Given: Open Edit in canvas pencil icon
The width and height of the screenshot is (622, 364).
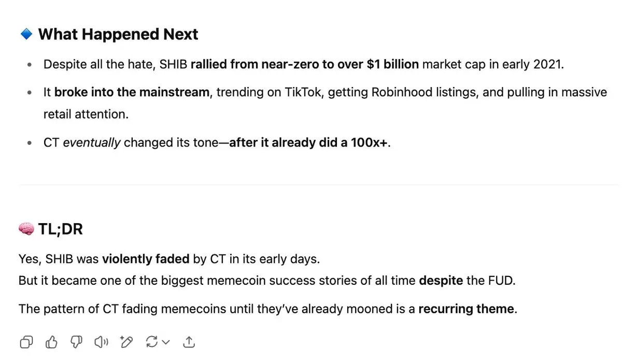Looking at the screenshot, I should tap(126, 342).
